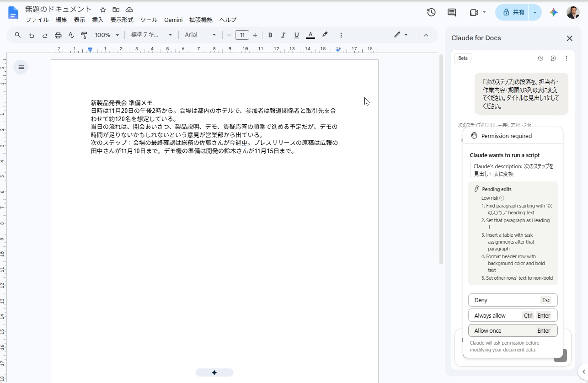Close the Claude for Docs panel
The image size is (588, 383).
point(569,38)
